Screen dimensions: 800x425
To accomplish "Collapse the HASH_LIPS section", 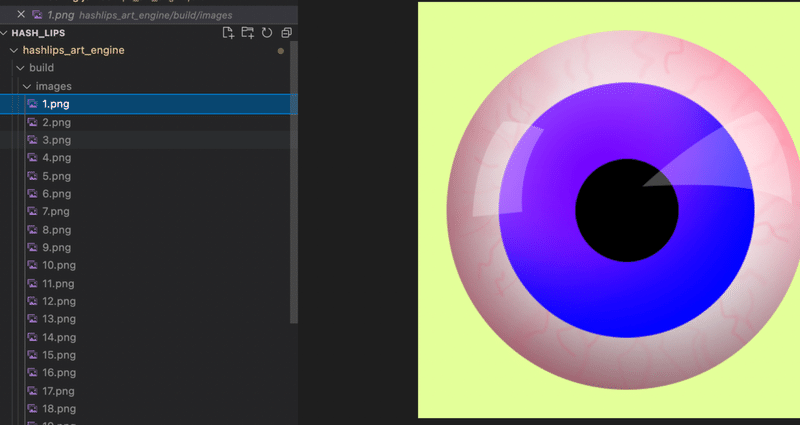I will tap(5, 33).
